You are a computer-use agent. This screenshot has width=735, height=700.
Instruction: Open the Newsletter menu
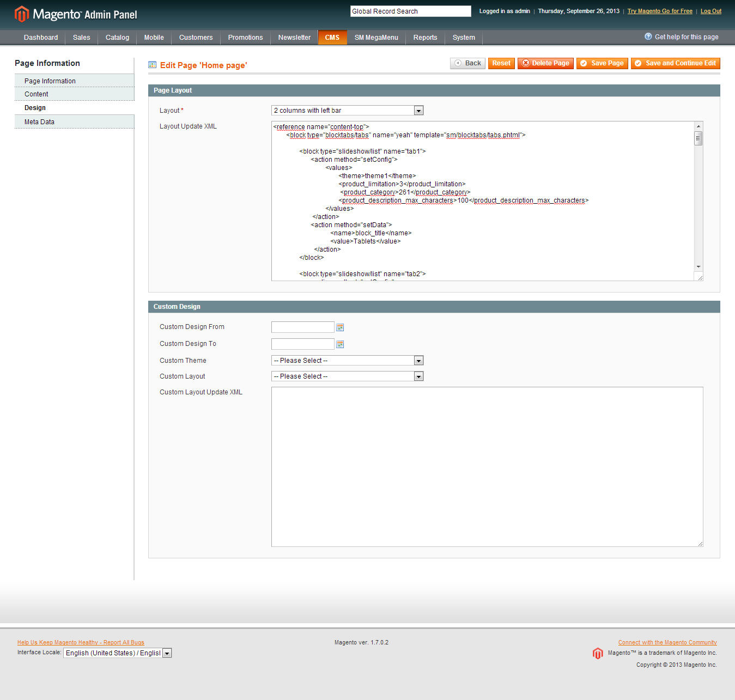[x=295, y=38]
